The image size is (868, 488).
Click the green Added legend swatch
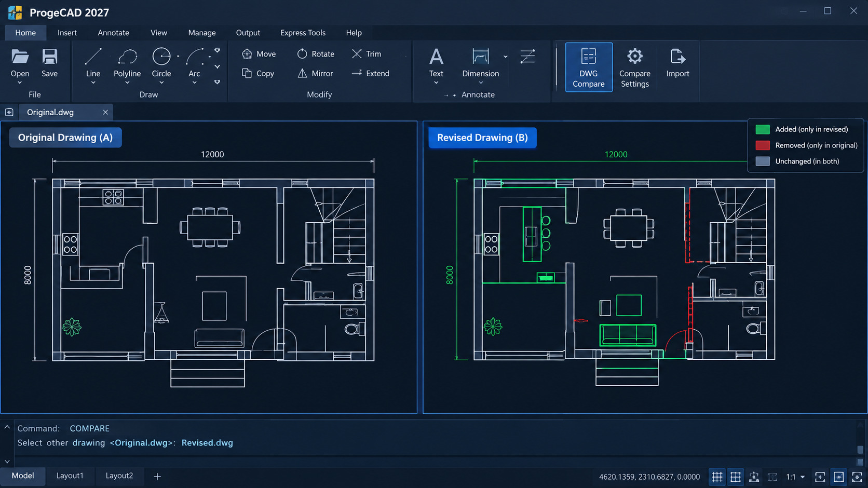(763, 129)
